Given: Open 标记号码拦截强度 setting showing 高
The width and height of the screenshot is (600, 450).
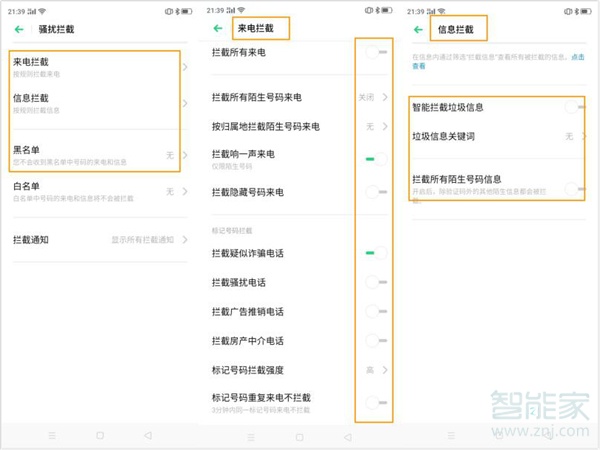Looking at the screenshot, I should [x=298, y=370].
